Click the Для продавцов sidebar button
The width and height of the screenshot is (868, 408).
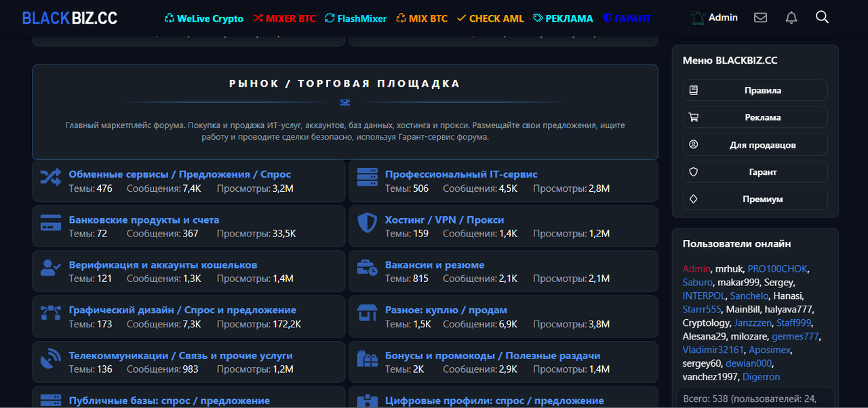[x=755, y=145]
